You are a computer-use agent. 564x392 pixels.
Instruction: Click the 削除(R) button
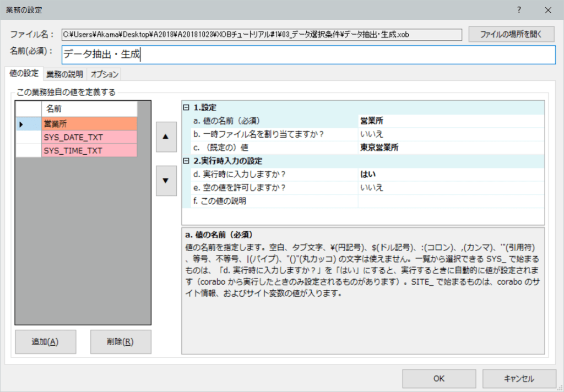click(120, 341)
